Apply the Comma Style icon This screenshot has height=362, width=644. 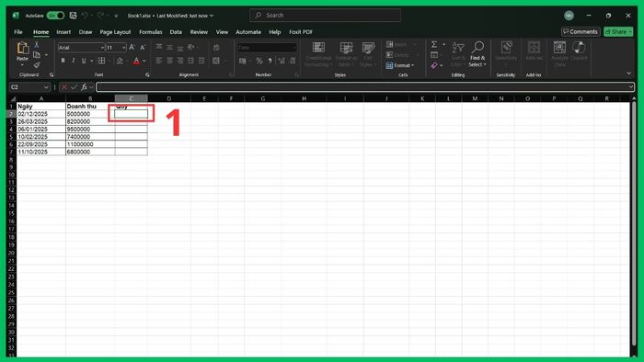tap(270, 61)
